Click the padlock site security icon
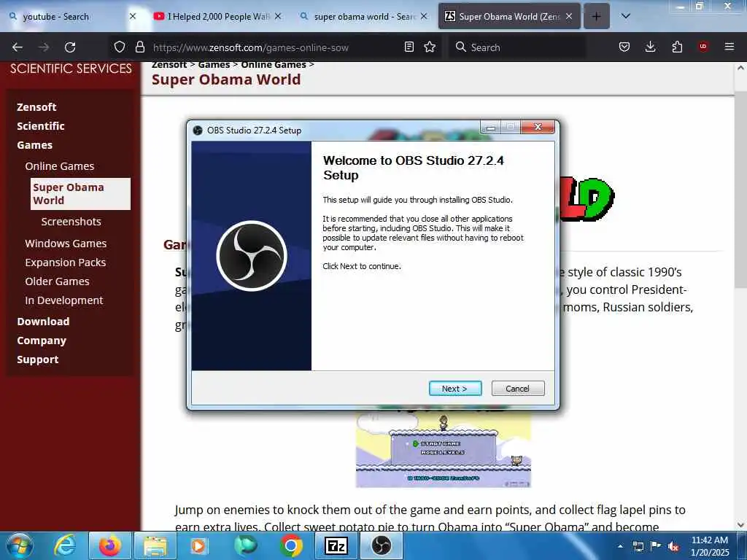This screenshot has height=560, width=747. 140,47
